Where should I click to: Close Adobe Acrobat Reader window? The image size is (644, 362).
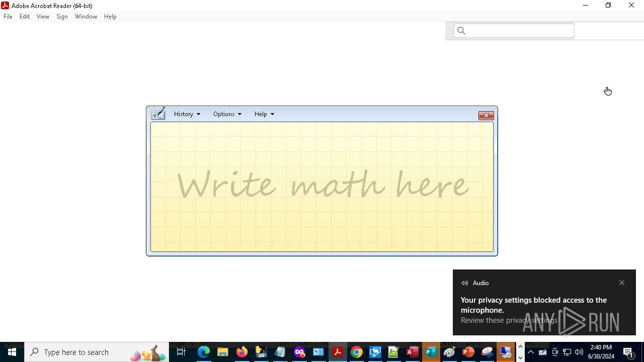pos(631,6)
